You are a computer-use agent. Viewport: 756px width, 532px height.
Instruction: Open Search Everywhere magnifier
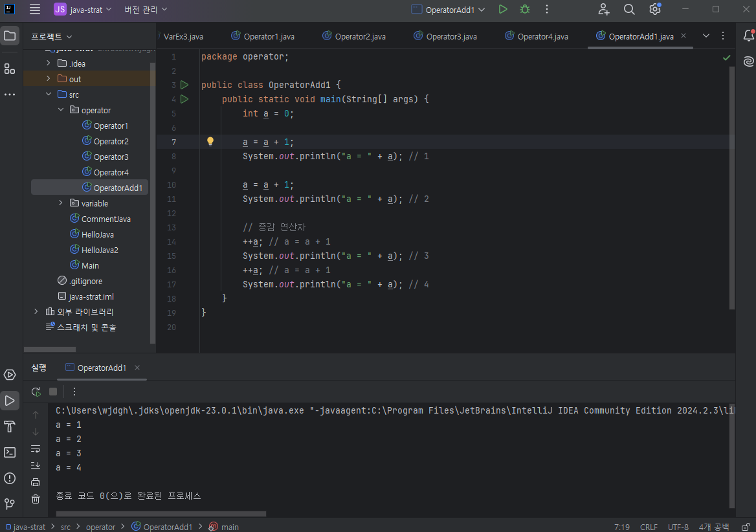click(629, 9)
